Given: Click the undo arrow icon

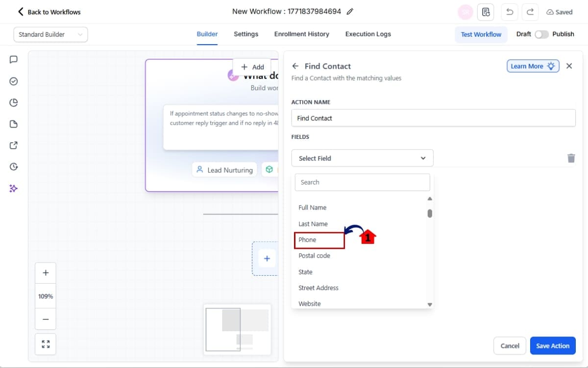Looking at the screenshot, I should [510, 12].
